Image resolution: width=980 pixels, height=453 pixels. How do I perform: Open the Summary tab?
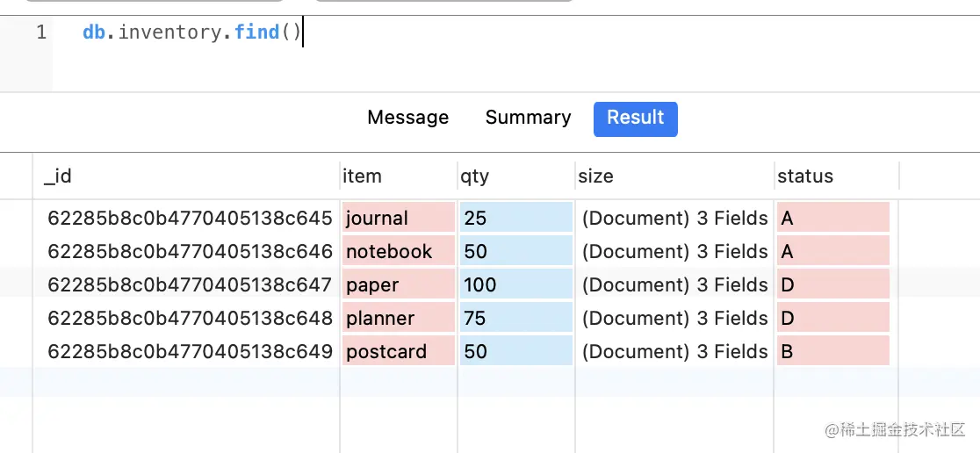[528, 118]
